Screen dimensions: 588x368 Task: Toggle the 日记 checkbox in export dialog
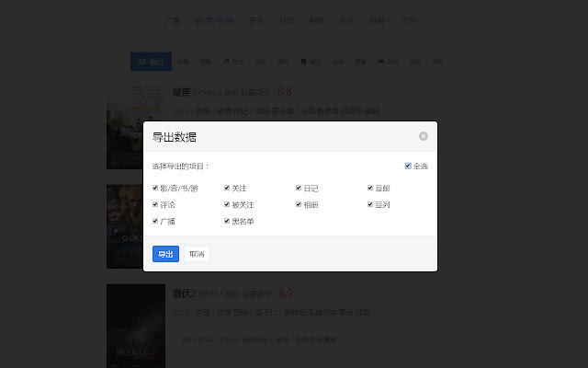point(299,188)
